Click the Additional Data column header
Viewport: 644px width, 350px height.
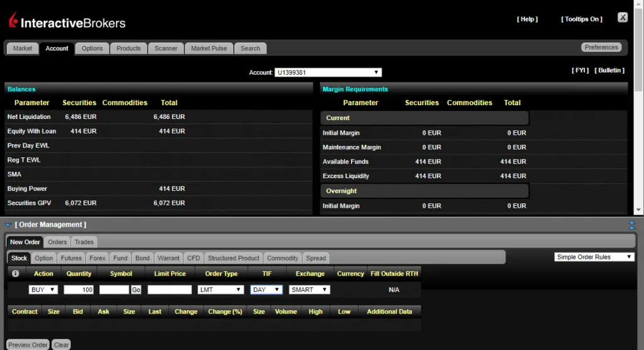(389, 312)
